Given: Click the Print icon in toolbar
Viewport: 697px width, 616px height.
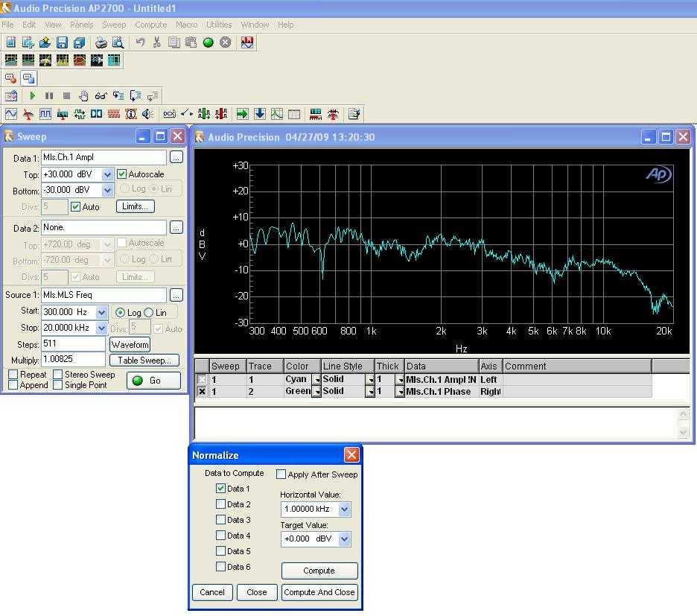Looking at the screenshot, I should (x=101, y=42).
